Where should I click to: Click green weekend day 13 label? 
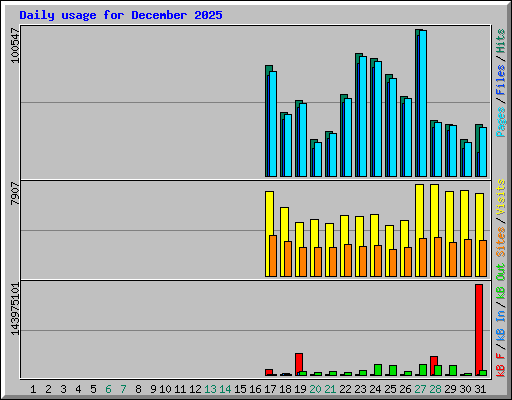(x=210, y=389)
